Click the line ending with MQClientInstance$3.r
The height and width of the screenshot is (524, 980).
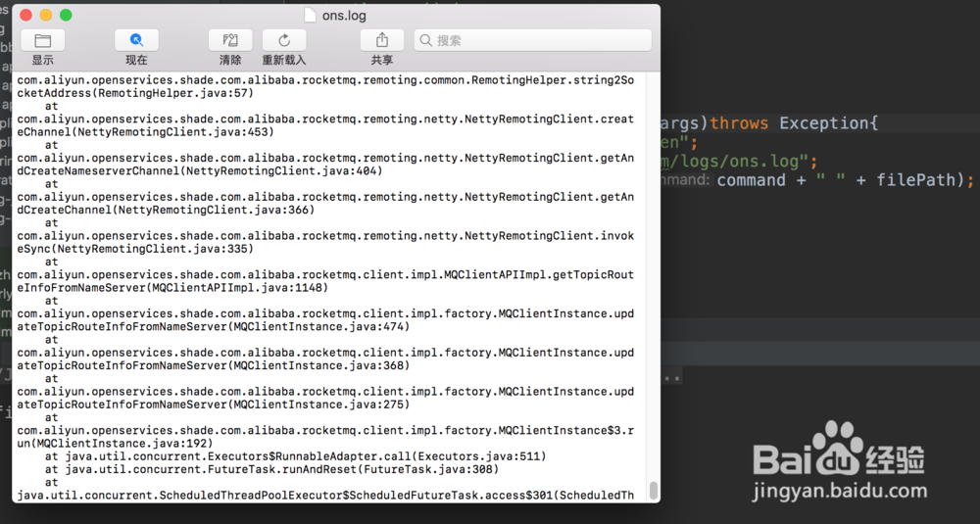[325, 431]
